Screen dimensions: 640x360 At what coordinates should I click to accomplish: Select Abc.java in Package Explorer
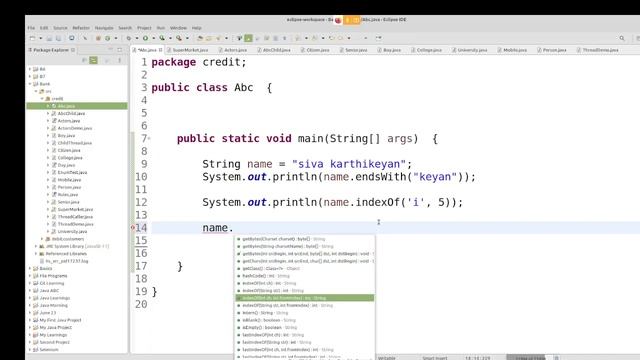pyautogui.click(x=77, y=106)
